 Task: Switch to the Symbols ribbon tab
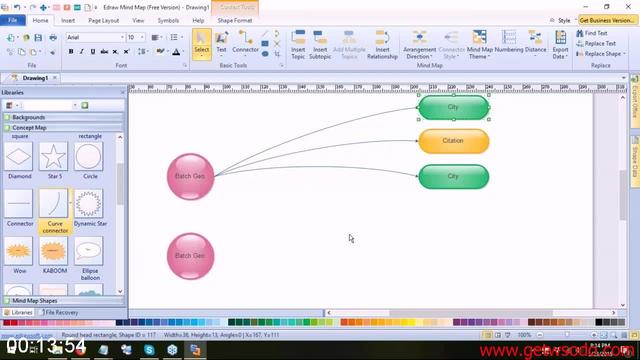tap(168, 20)
